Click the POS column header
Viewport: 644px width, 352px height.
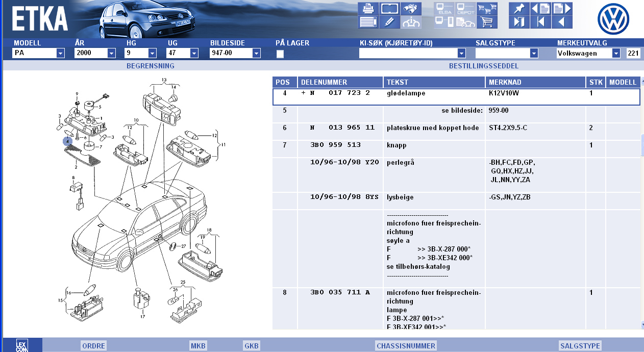click(x=285, y=82)
